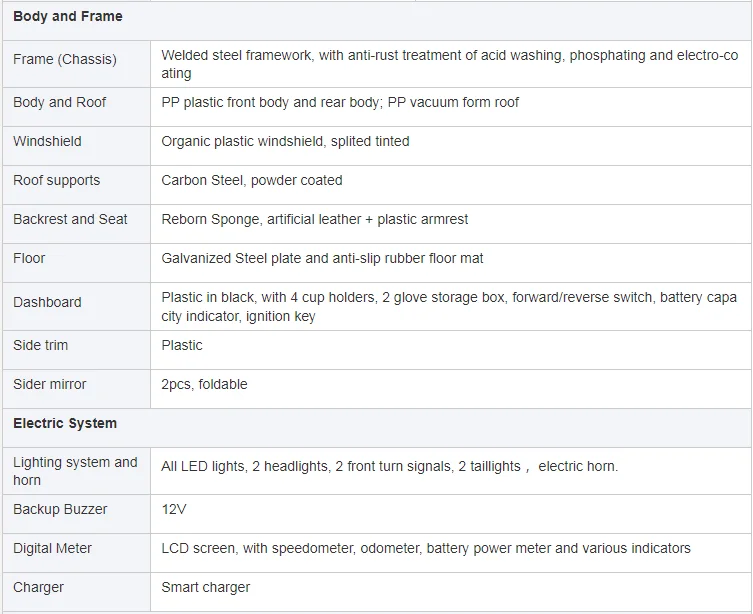
Task: Click the "Electric System" section header
Action: click(65, 424)
